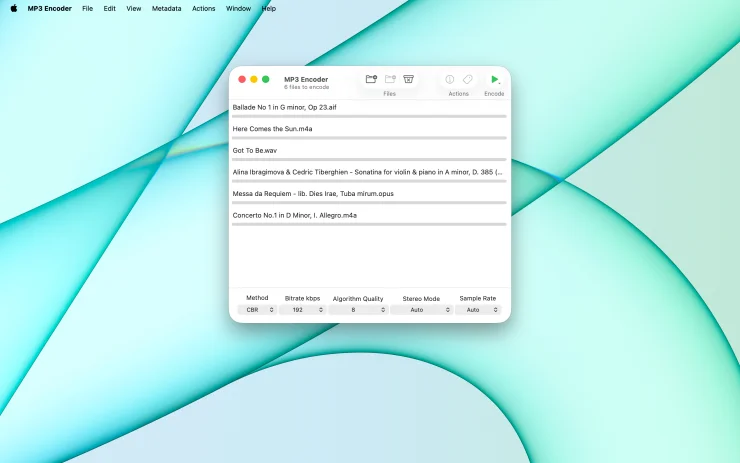
Task: Open the View menu
Action: (134, 8)
